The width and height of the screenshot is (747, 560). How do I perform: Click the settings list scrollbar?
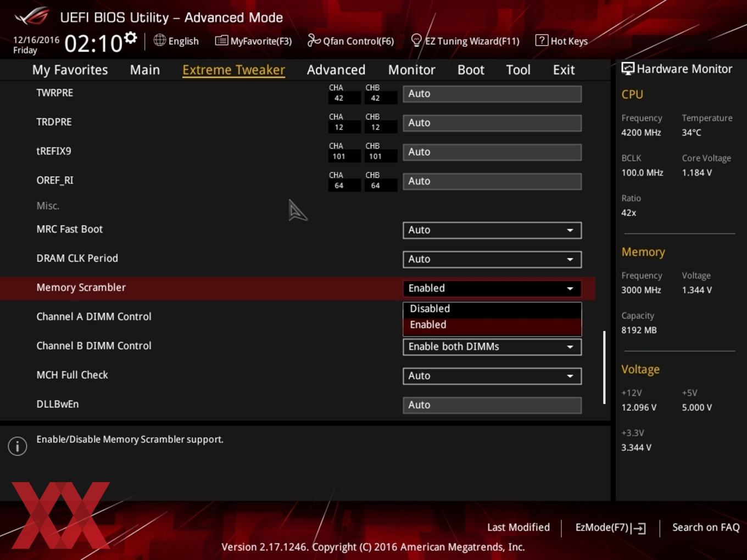604,367
